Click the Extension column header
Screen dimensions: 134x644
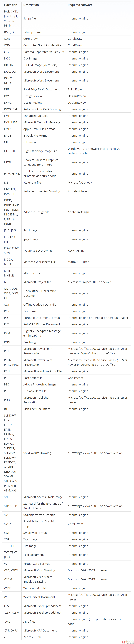10,5
